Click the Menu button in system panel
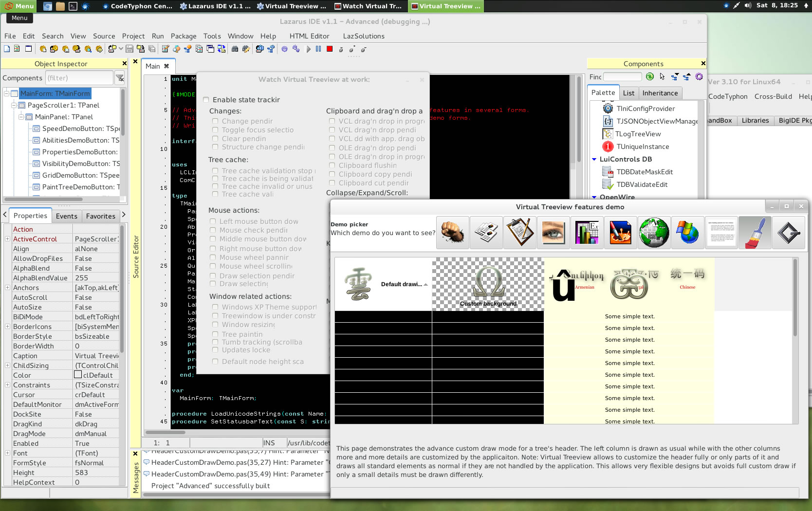Screen dimensions: 812x511 tap(18, 6)
